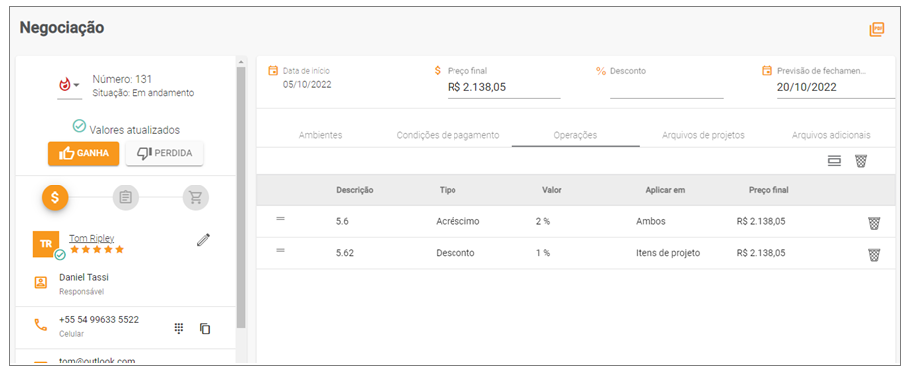
Task: Click the add row icon above the table
Action: click(834, 161)
